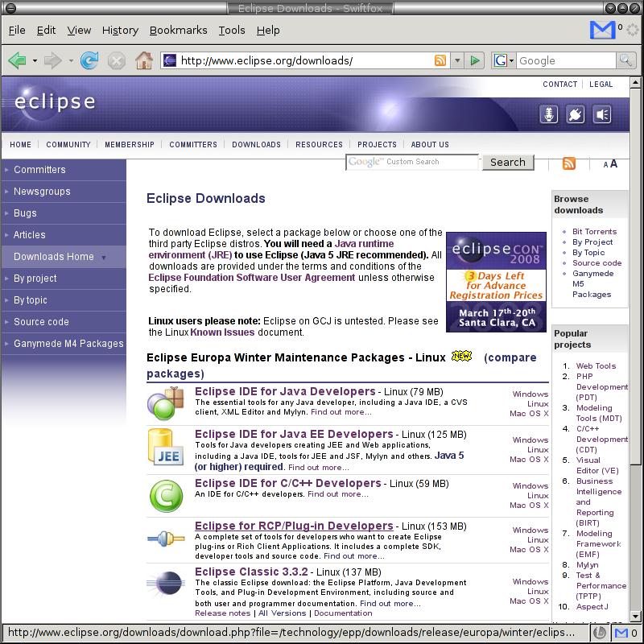Screen dimensions: 644x644
Task: Go to the browser Home icon
Action: click(x=144, y=60)
